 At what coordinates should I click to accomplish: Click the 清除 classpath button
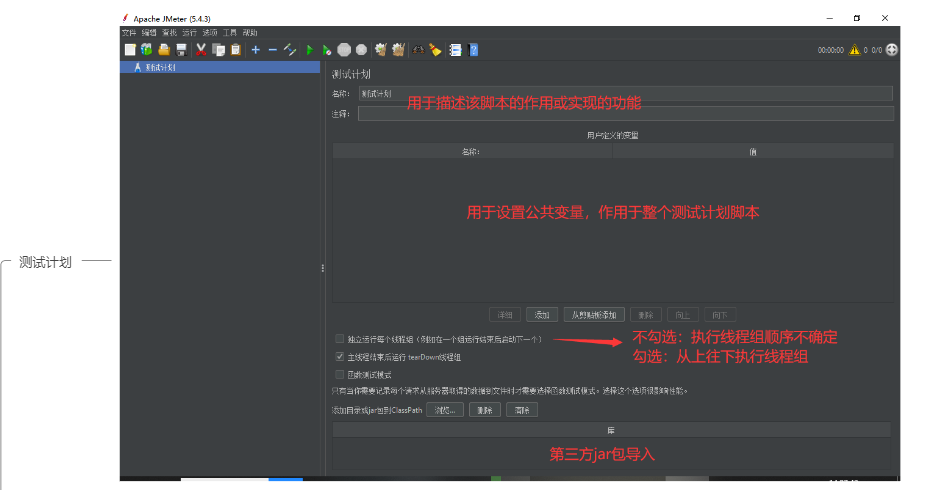522,410
